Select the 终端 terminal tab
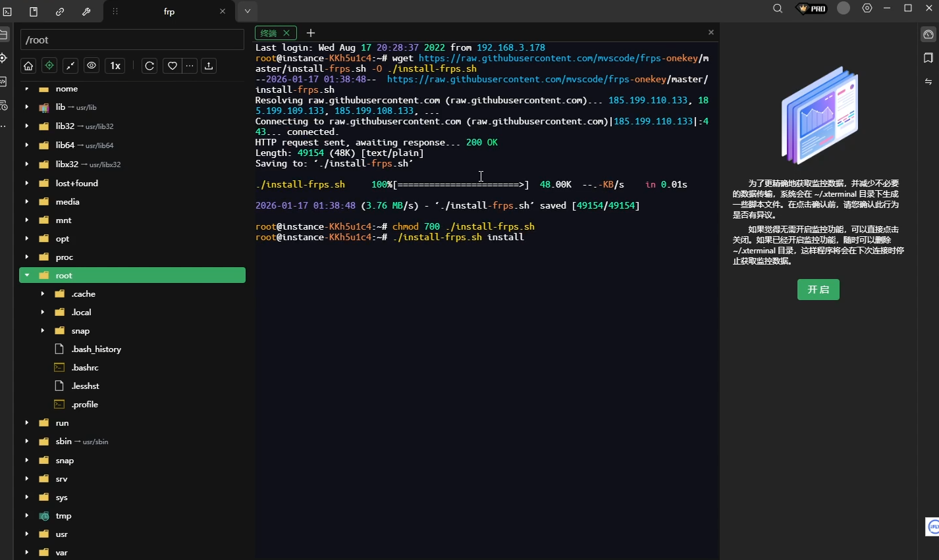 [269, 33]
